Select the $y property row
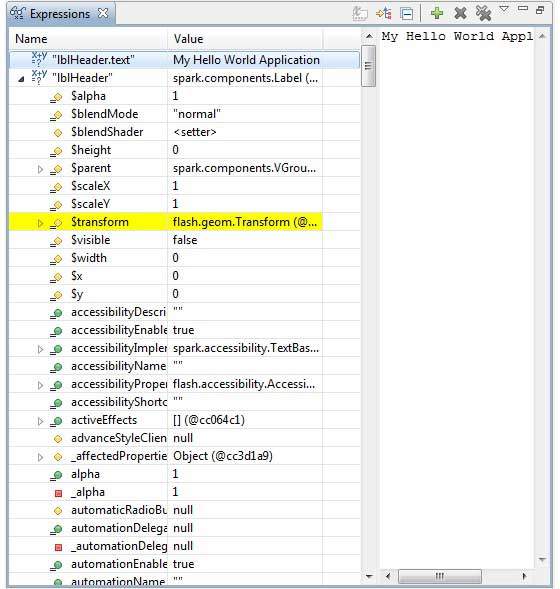The image size is (560, 589). coord(184,294)
